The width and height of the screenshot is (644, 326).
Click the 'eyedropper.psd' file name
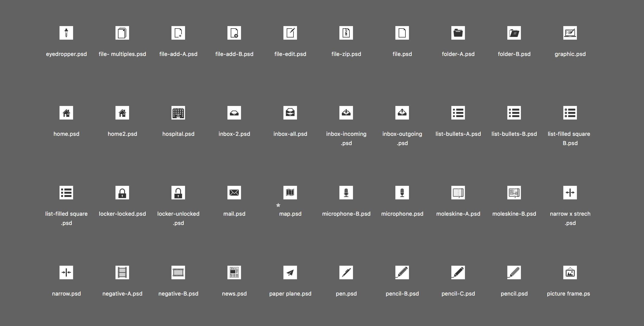coord(66,54)
